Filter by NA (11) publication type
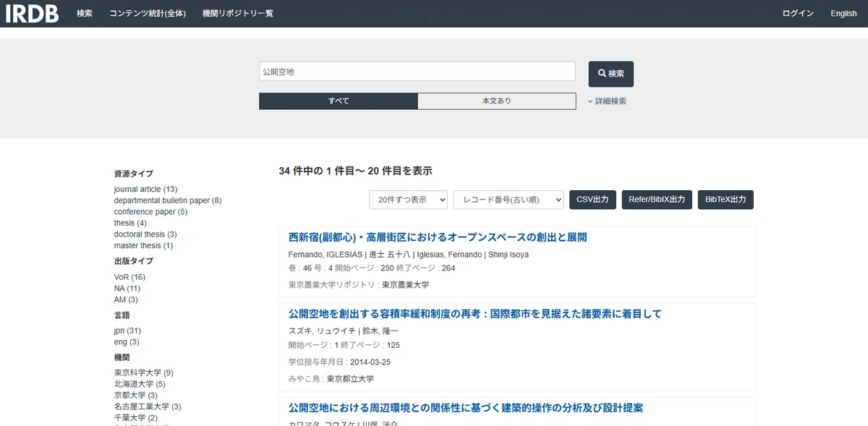868x426 pixels. coord(127,288)
